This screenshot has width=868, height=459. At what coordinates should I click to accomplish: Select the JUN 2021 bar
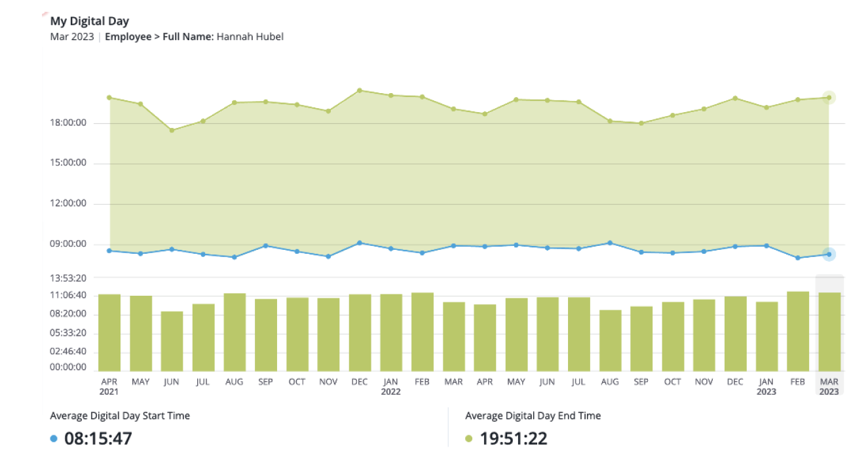[172, 341]
